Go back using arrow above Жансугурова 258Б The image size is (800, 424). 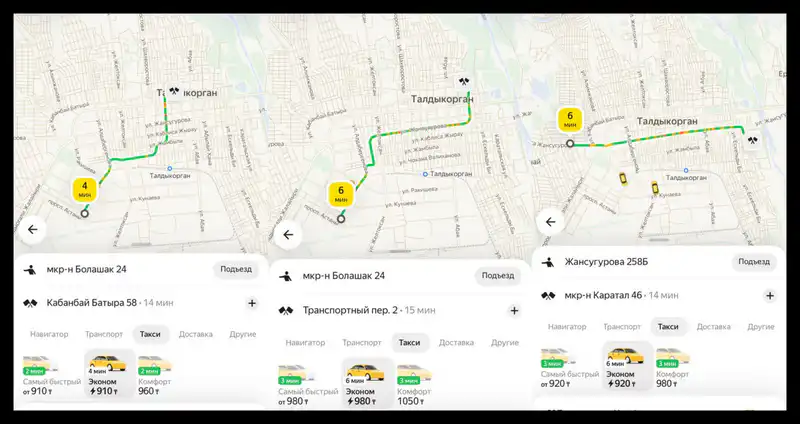pos(550,221)
